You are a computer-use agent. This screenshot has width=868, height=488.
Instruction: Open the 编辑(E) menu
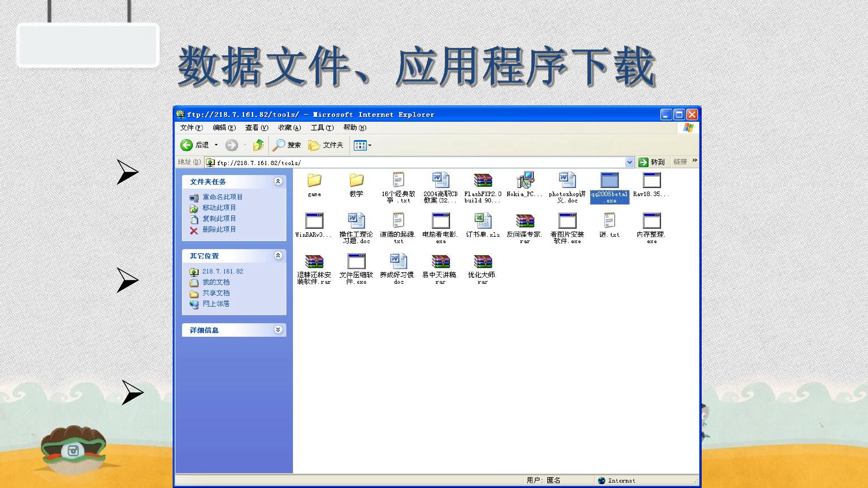(x=224, y=128)
